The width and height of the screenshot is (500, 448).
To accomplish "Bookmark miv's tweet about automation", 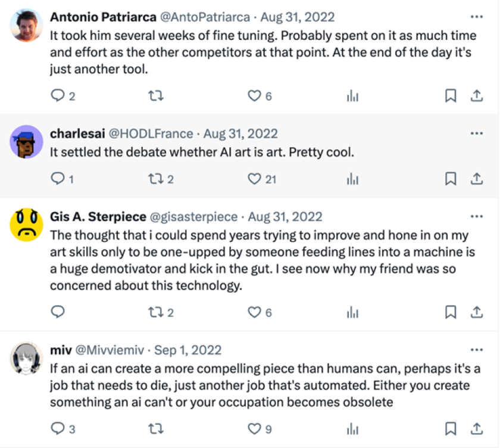I will (x=451, y=428).
